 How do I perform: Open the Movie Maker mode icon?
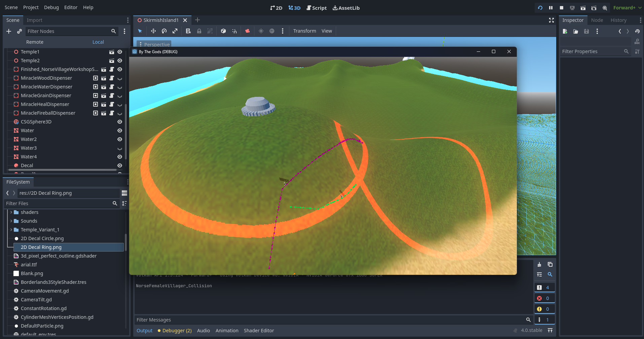click(x=605, y=8)
